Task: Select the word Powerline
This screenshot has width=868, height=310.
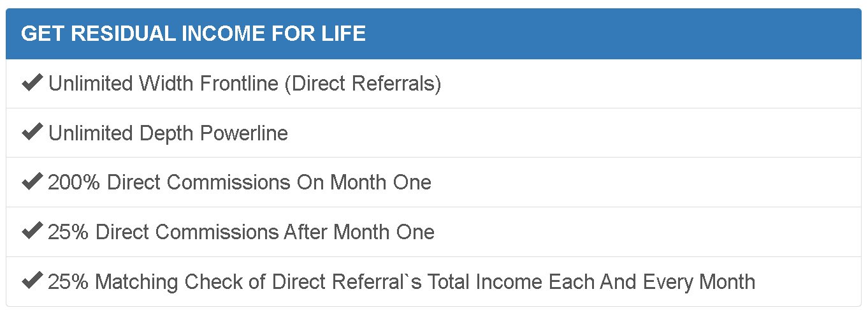Action: (x=244, y=133)
